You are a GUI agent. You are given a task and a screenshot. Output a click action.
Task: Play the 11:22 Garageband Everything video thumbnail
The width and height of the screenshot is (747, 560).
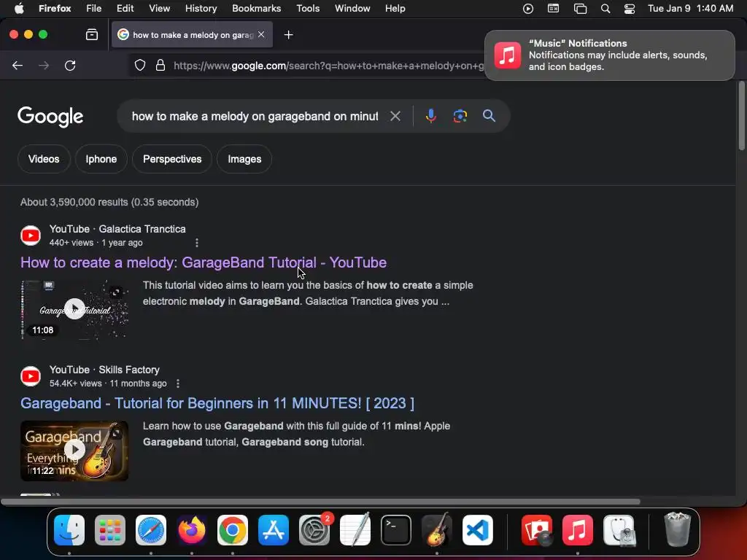[x=74, y=451]
